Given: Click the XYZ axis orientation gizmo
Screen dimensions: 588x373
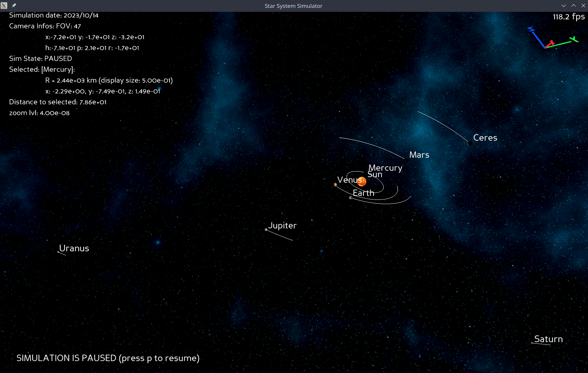Looking at the screenshot, I should 553,38.
